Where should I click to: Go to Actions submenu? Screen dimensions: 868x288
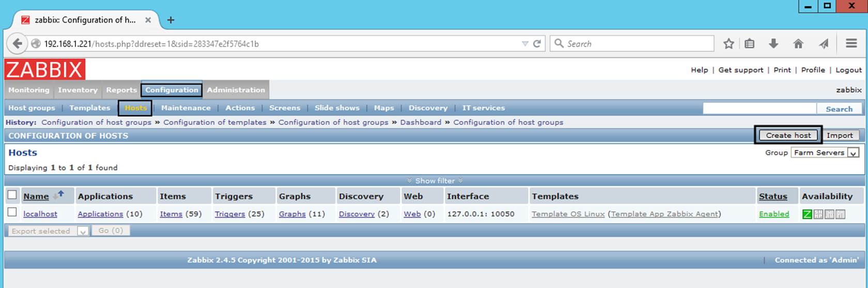pyautogui.click(x=240, y=108)
